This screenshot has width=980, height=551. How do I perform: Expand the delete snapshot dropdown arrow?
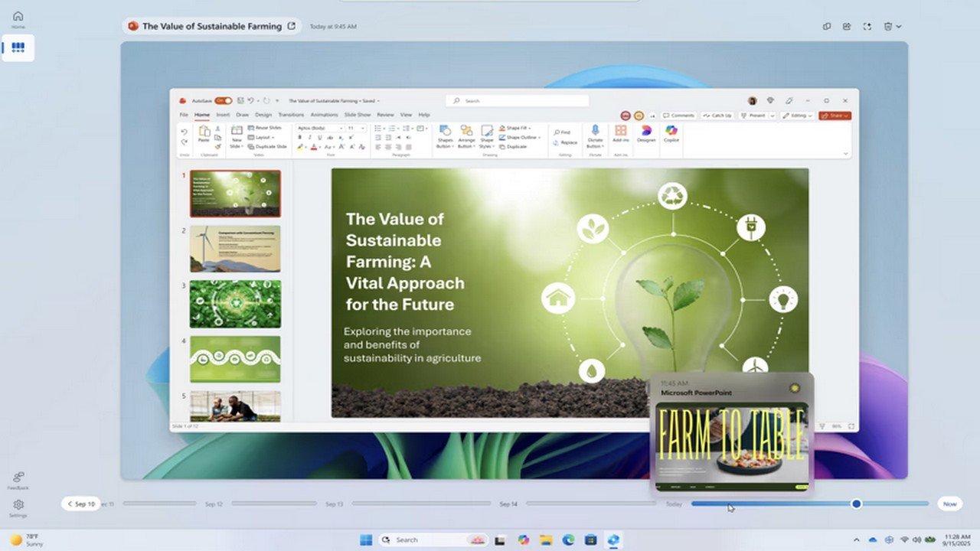[898, 26]
